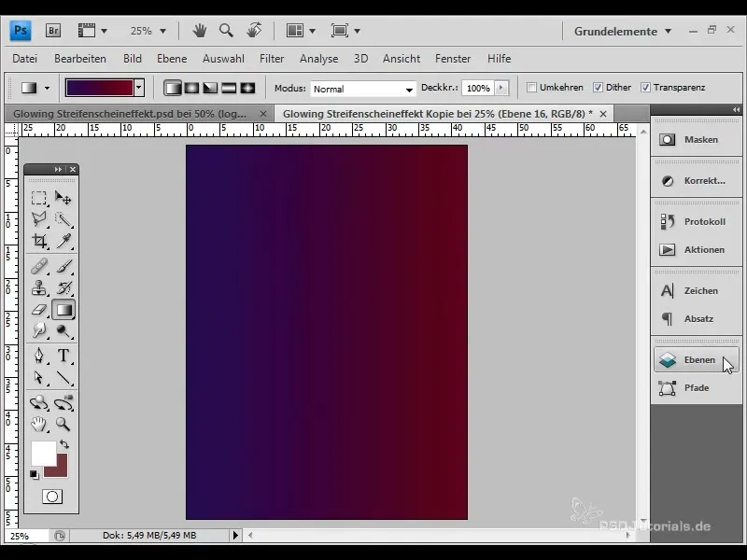Open the Aktionen panel
Viewport: 747px width, 560px height.
click(x=696, y=249)
